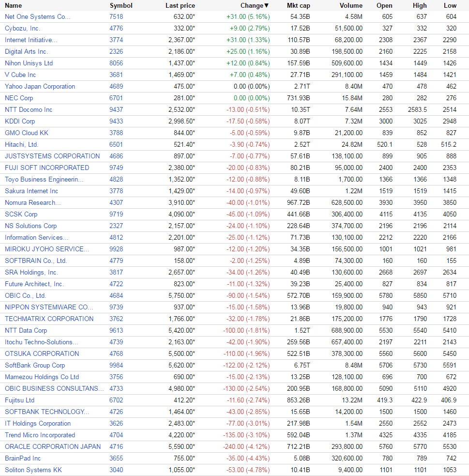Click the Last price column header
The height and width of the screenshot is (476, 469).
click(x=180, y=5)
